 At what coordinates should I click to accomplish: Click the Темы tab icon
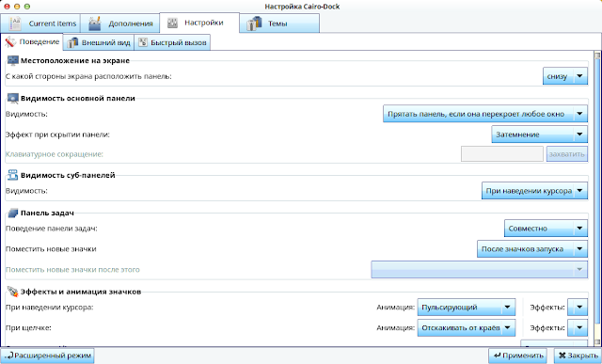254,24
